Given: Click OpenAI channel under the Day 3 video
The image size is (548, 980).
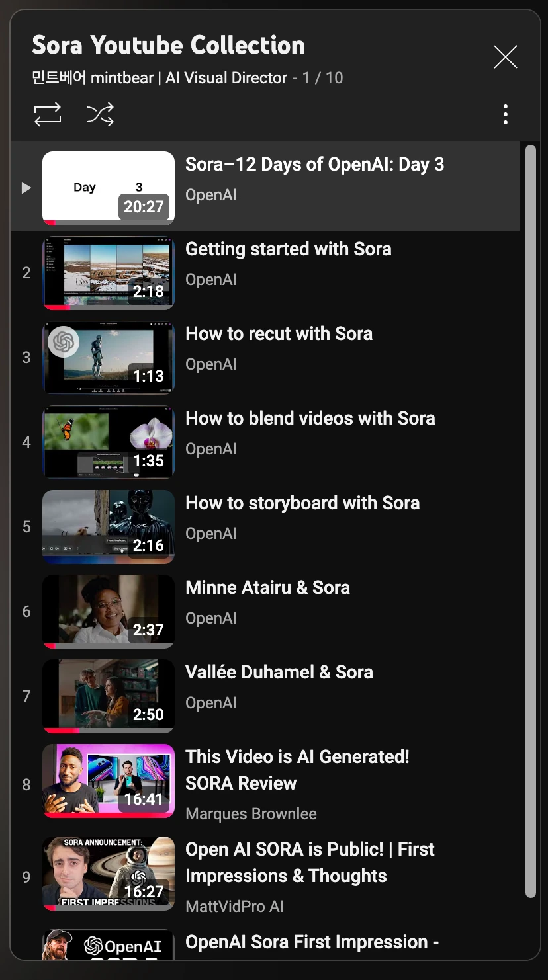Looking at the screenshot, I should pos(211,195).
